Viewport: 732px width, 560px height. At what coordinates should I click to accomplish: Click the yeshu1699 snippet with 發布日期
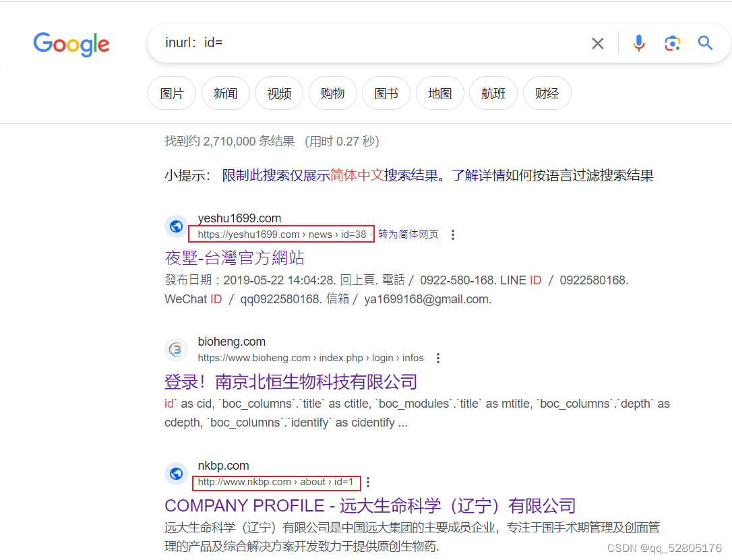397,289
